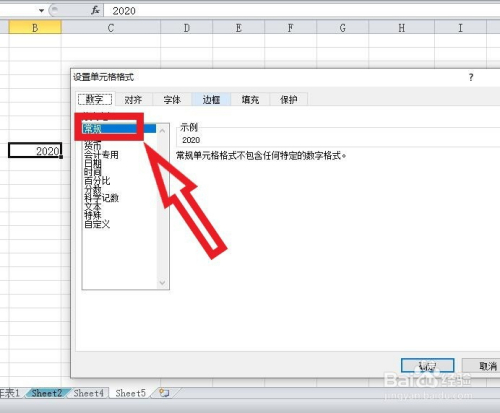Select column I header
Image resolution: width=500 pixels, height=413 pixels.
pyautogui.click(x=460, y=28)
